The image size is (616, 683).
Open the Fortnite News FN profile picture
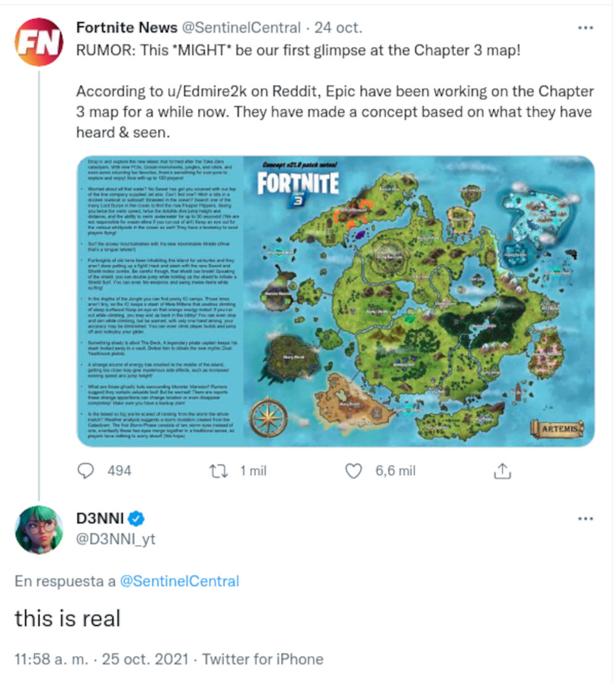point(39,43)
